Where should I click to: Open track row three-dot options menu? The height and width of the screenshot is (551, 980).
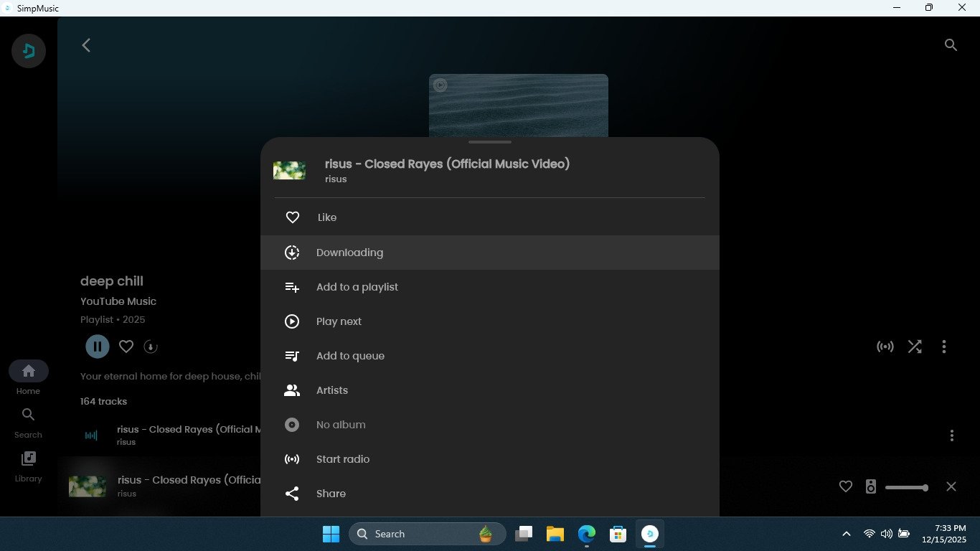[952, 435]
